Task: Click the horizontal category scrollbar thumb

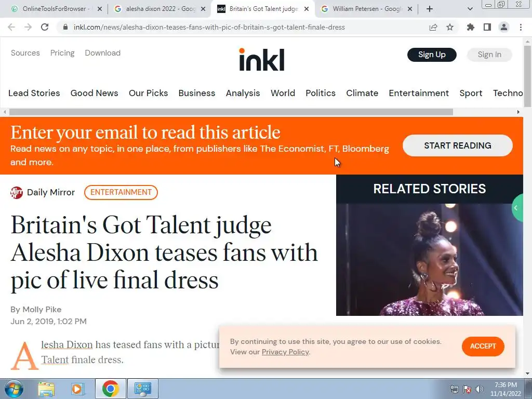Action: click(x=231, y=112)
